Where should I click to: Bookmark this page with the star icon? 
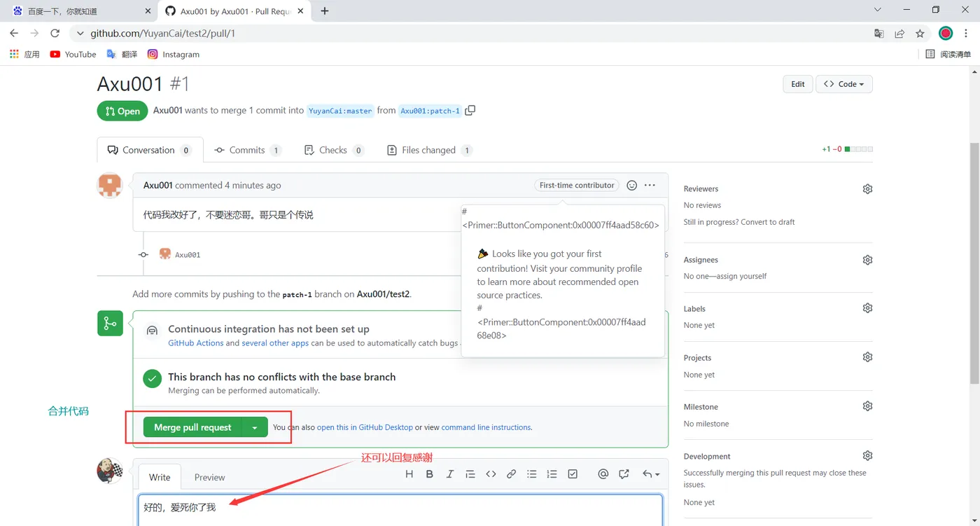[920, 33]
